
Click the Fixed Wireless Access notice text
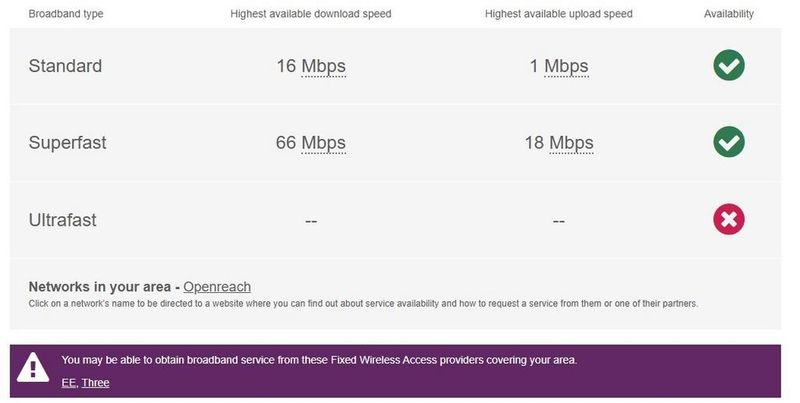pyautogui.click(x=319, y=360)
